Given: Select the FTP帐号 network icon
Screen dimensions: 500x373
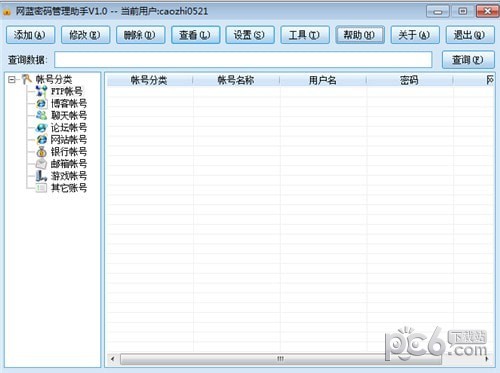Looking at the screenshot, I should (x=41, y=91).
